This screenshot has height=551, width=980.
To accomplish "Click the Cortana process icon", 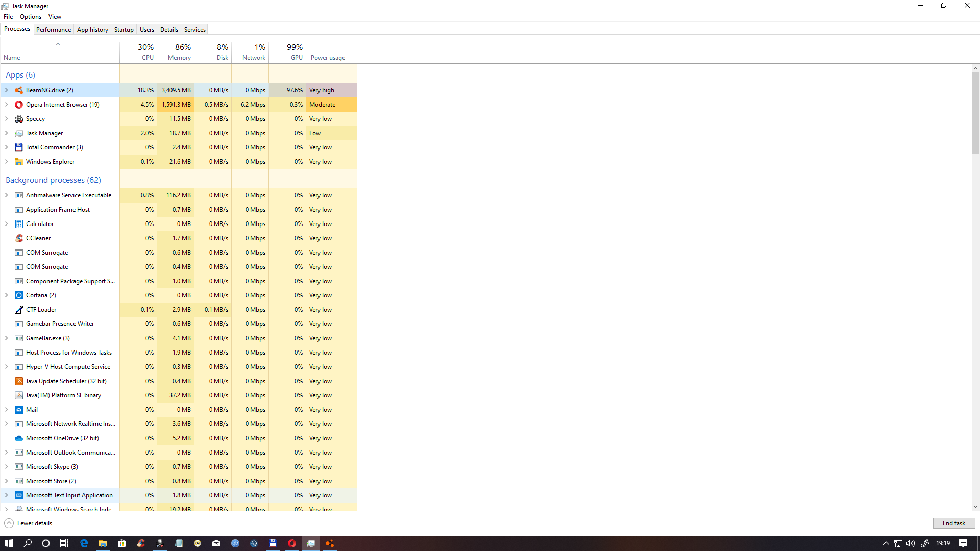I will (x=19, y=295).
